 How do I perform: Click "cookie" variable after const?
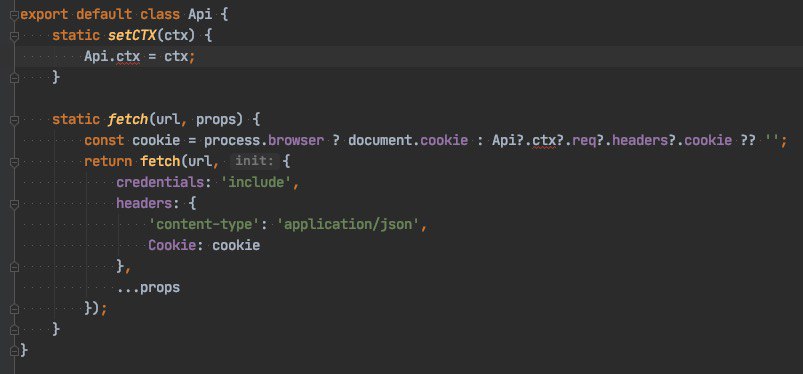(156, 141)
